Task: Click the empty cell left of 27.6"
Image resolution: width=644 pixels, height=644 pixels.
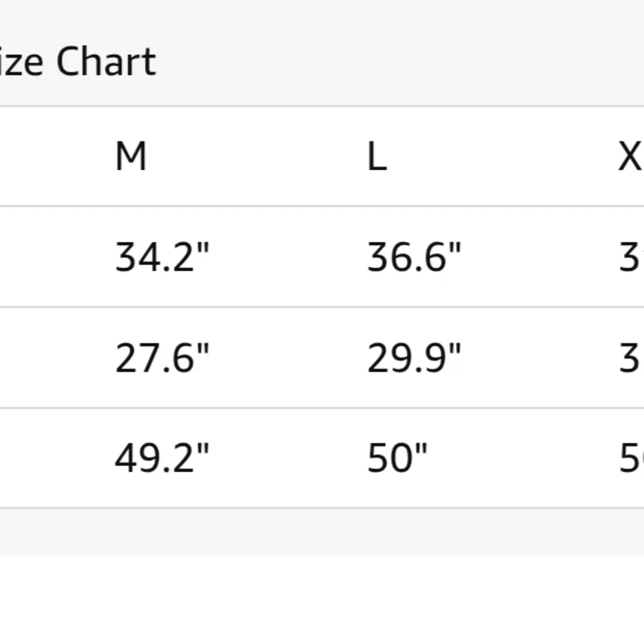Action: pyautogui.click(x=45, y=357)
